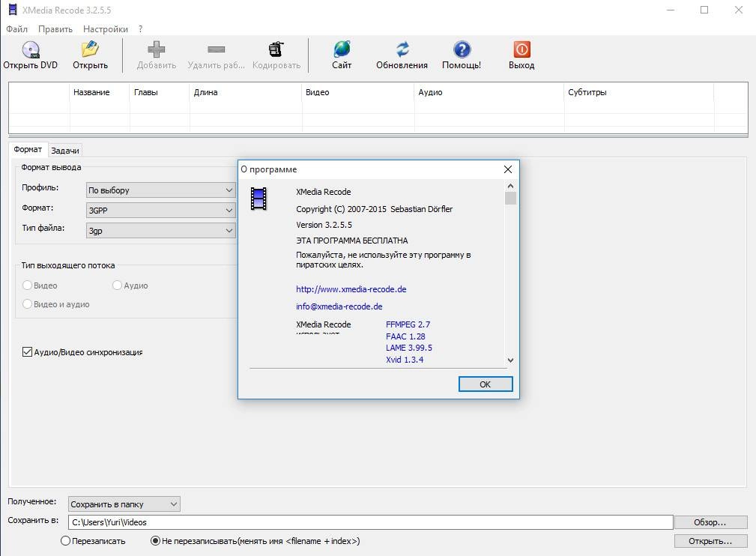Click OK in the About dialog
Screen dimensions: 756x556
pos(485,384)
